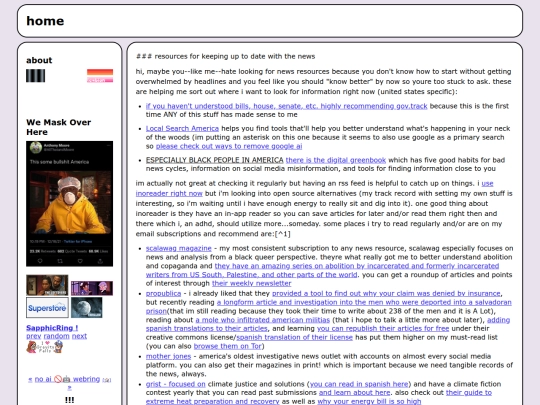
Task: Open propublica's insurance claim denial tool link
Action: [386, 293]
